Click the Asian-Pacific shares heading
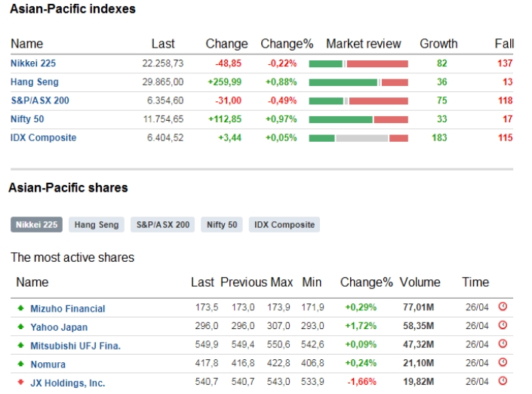Viewport: 532px width, 394px height. click(x=68, y=188)
